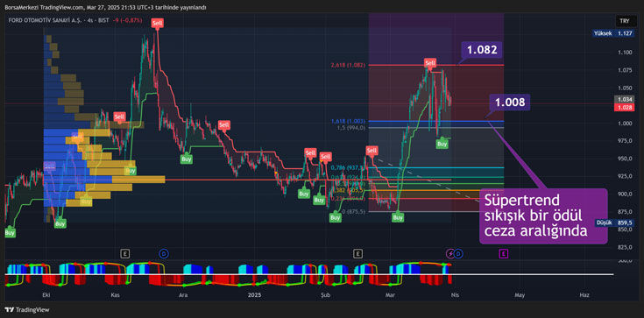Select the Buy label below the 1,5 Fibonacci line
The image size is (644, 318).
(442, 145)
